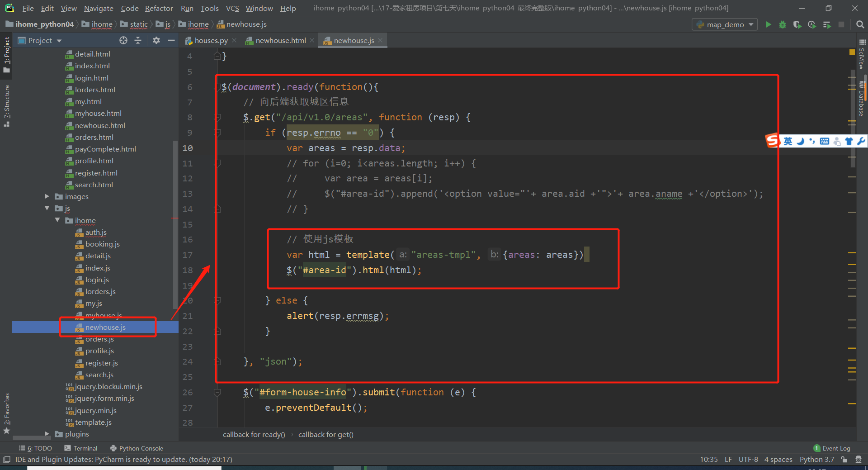Fold the else block at line 20

point(217,300)
